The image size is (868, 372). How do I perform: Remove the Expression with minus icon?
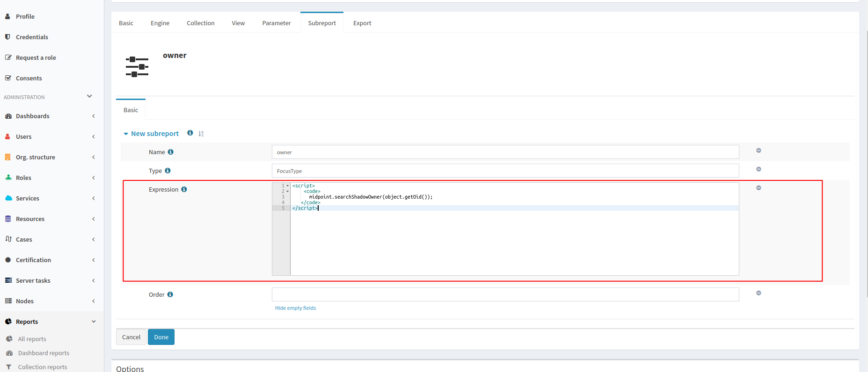click(x=759, y=188)
